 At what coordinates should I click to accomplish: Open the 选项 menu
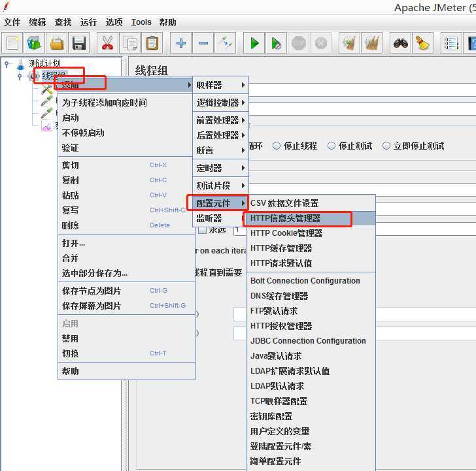coord(114,22)
